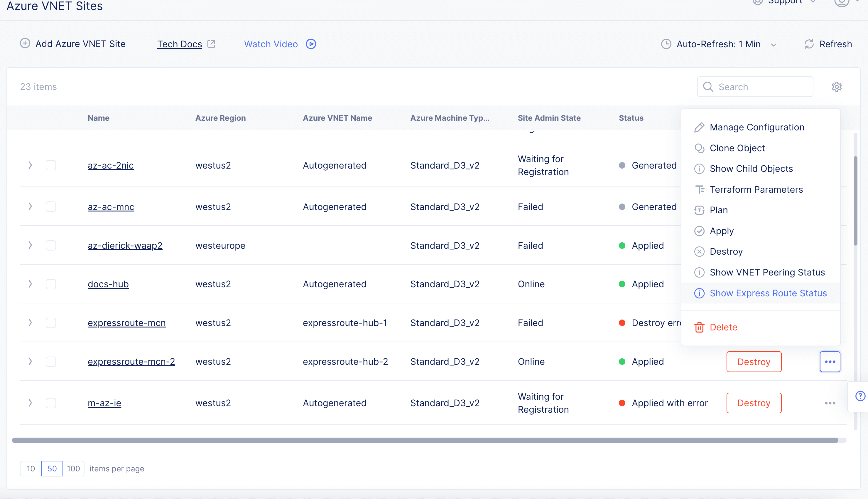Open the docs-hub site link
The height and width of the screenshot is (499, 868).
click(108, 285)
